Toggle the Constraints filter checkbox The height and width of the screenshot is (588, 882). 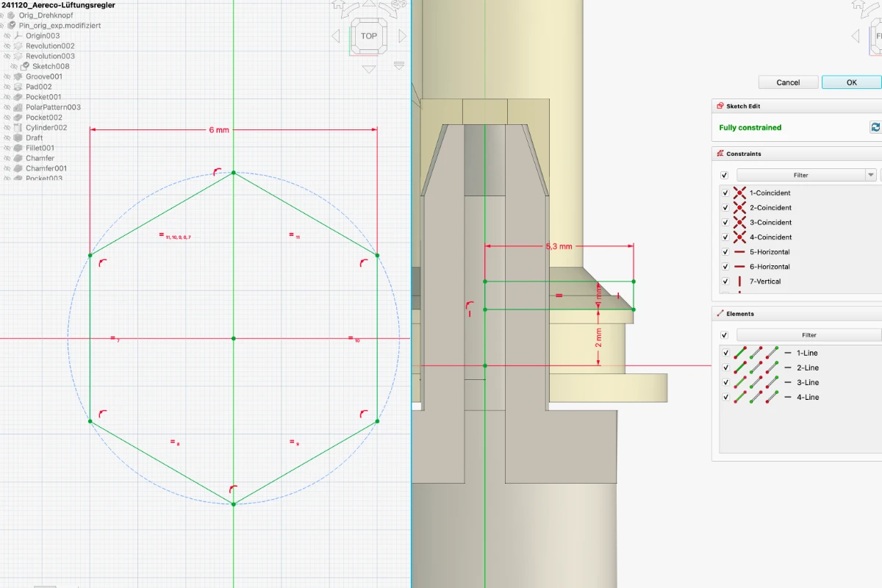[x=725, y=175]
